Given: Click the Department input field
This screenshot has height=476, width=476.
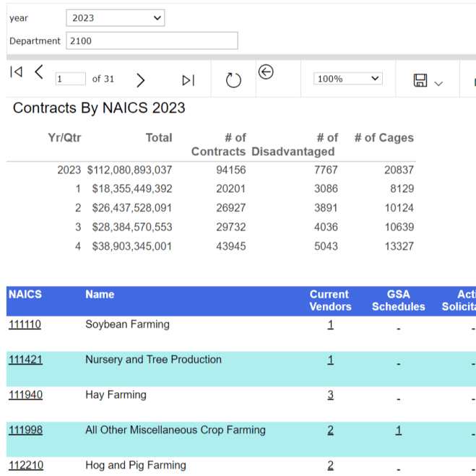Looking at the screenshot, I should pos(152,40).
